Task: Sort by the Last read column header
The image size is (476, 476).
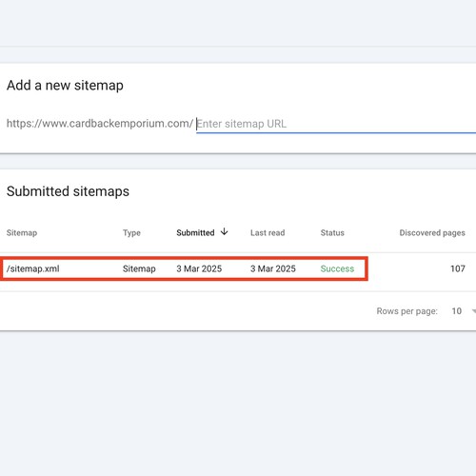Action: point(268,232)
